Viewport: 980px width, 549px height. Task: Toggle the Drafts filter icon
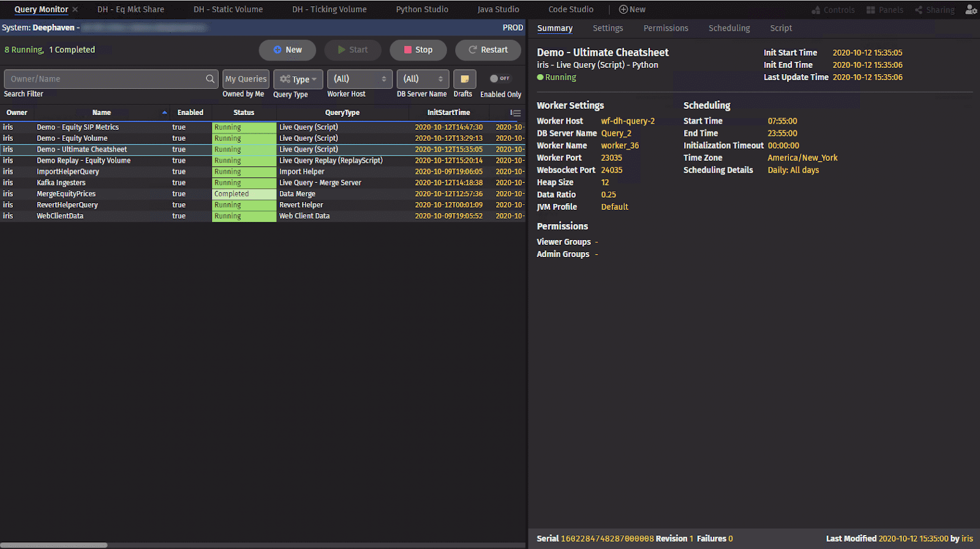click(x=465, y=79)
